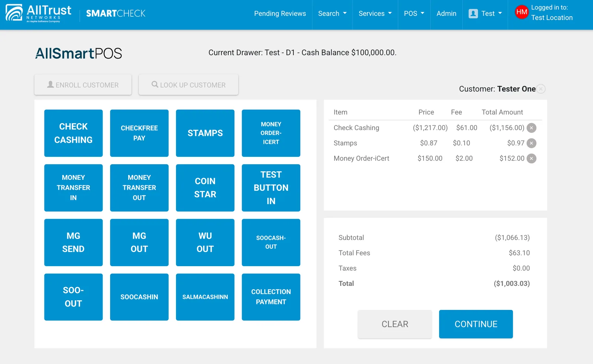Open the Collection Payment tile
Viewport: 593px width, 364px height.
(271, 297)
